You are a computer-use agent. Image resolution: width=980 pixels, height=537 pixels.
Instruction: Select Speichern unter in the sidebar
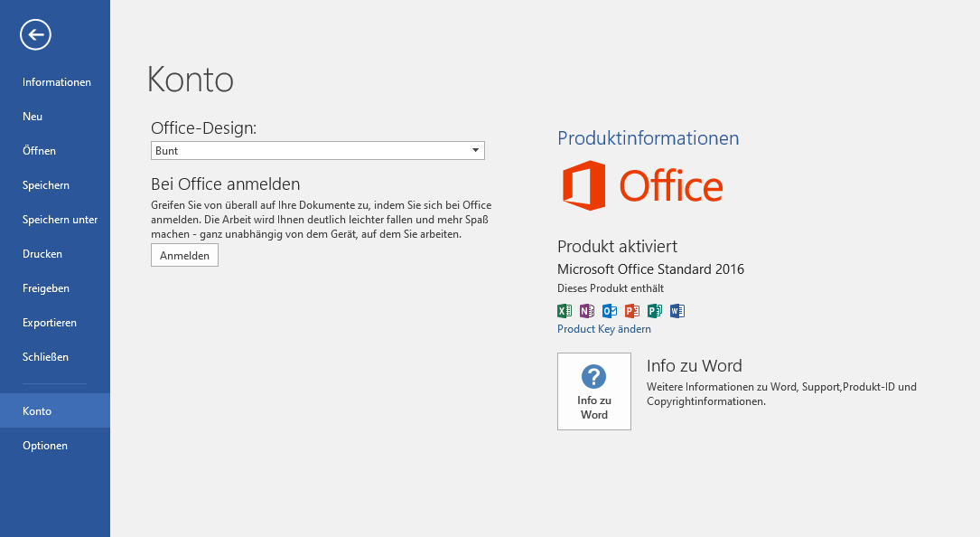pyautogui.click(x=60, y=220)
